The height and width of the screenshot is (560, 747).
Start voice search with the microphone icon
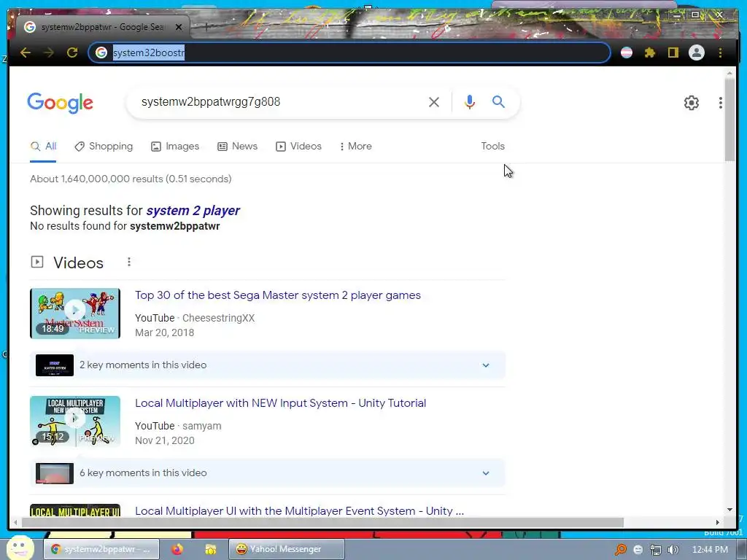click(x=469, y=102)
